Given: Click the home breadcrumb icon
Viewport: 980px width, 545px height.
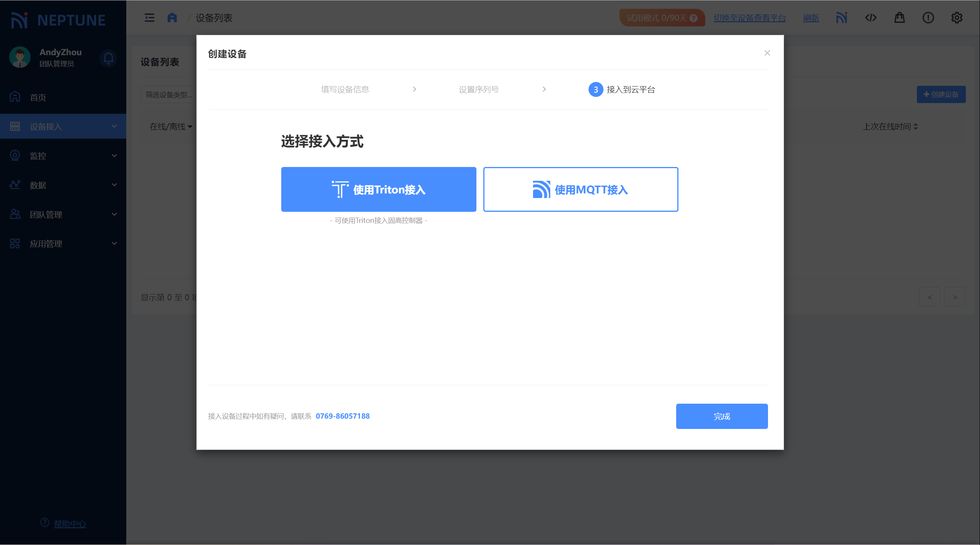Looking at the screenshot, I should (172, 18).
